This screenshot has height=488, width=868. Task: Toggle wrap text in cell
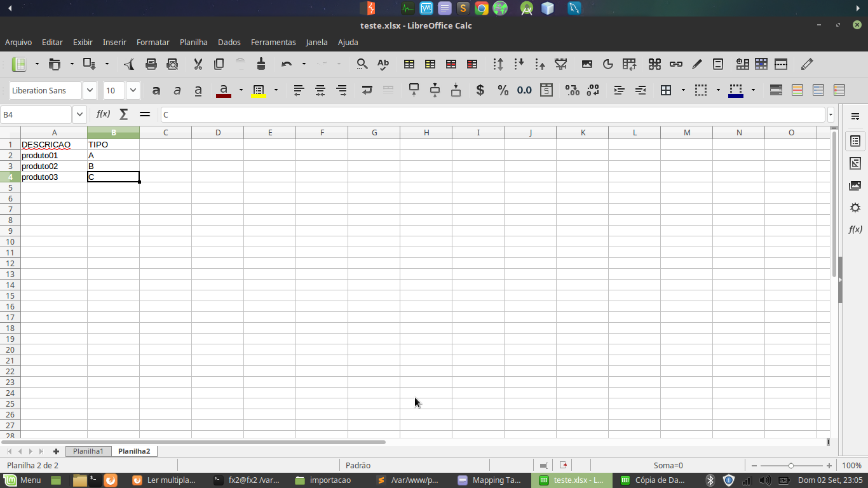point(367,90)
